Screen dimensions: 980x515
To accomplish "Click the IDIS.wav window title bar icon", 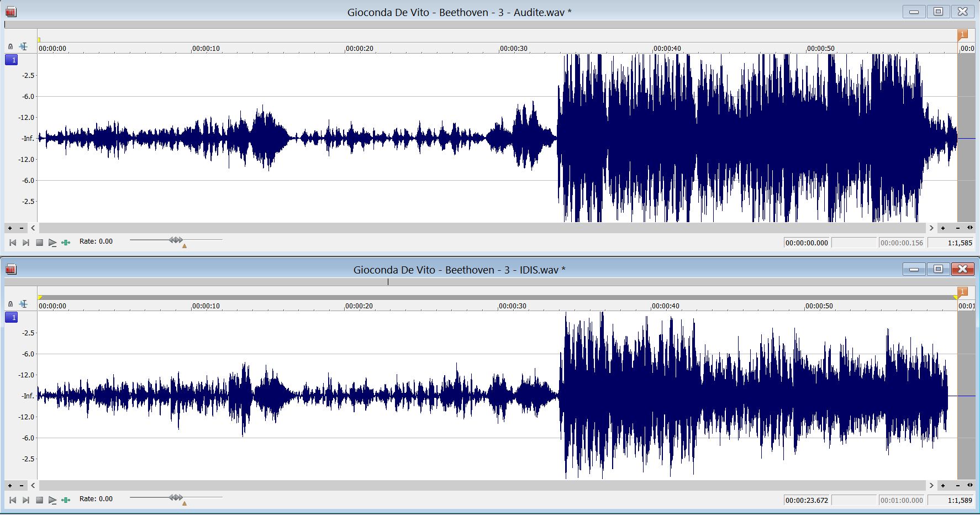I will 11,269.
